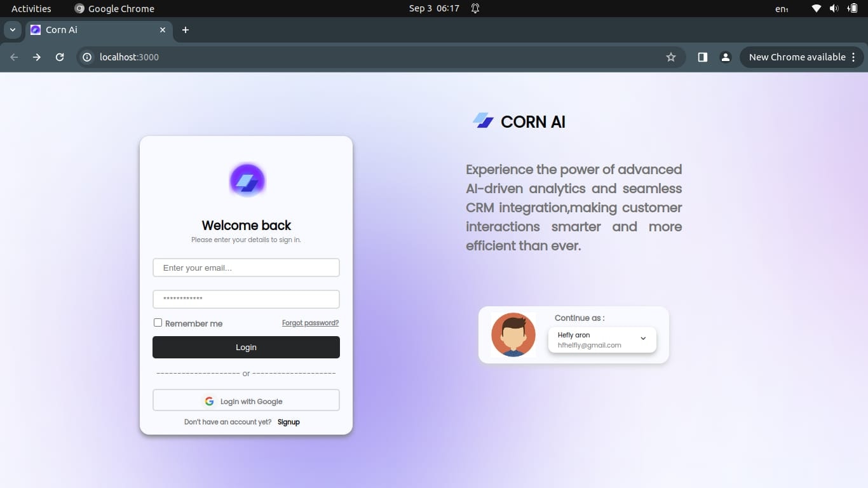Click the black Login button

[246, 348]
